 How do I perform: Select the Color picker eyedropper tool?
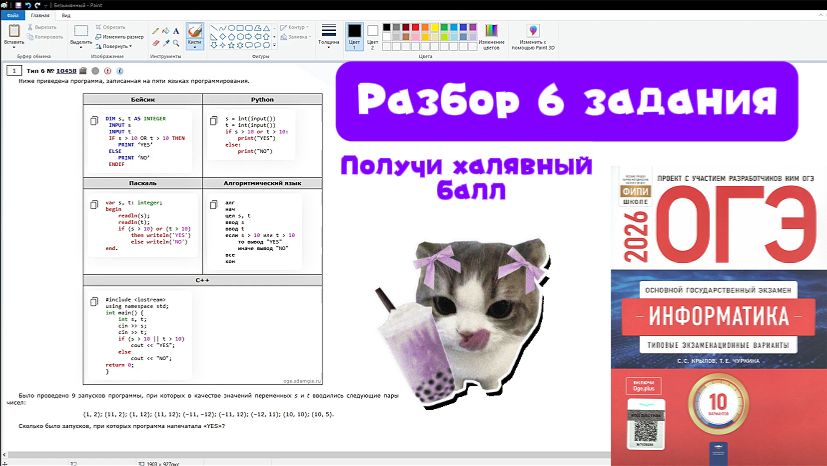click(x=166, y=43)
